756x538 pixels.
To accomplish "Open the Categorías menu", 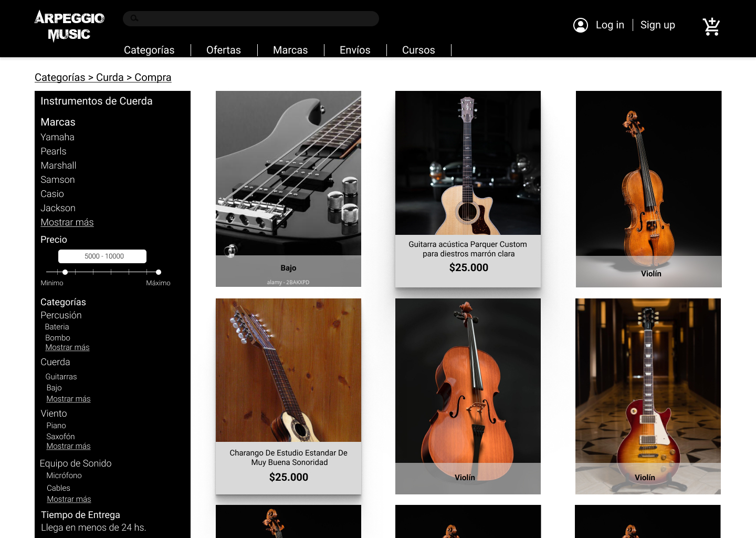I will coord(149,50).
